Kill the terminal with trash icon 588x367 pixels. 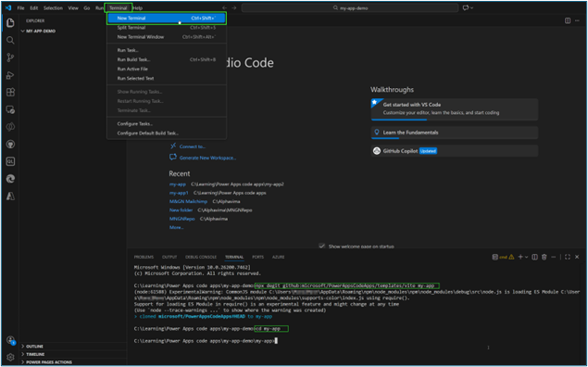click(x=544, y=257)
